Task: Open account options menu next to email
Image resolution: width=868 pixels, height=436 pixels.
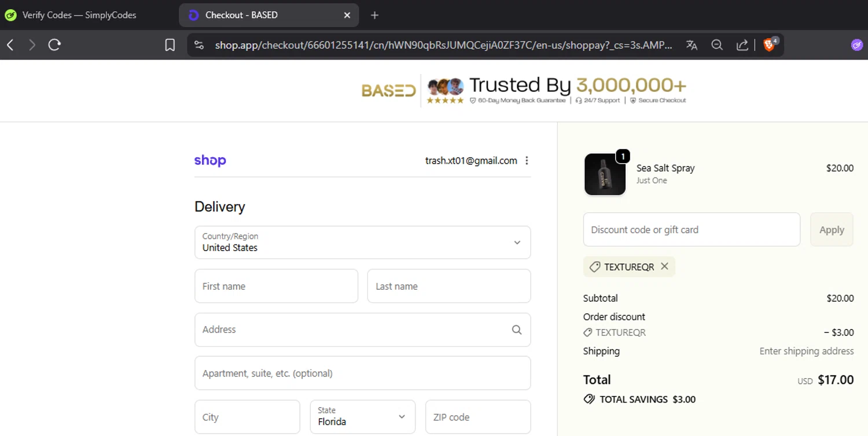Action: [x=527, y=161]
